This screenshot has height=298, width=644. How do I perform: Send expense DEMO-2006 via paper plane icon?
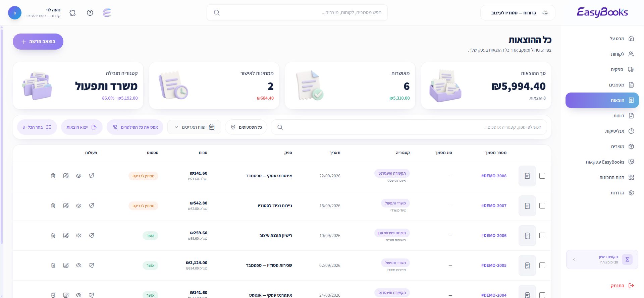92,236
